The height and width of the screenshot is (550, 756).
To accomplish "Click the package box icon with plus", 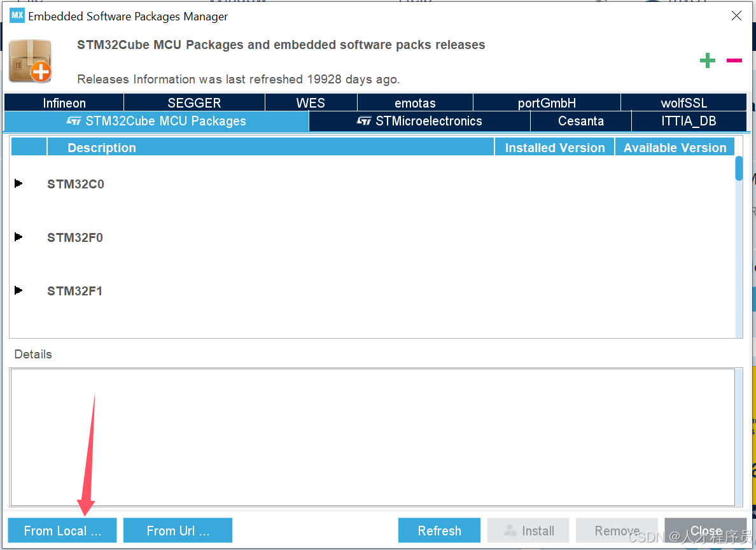I will click(x=31, y=61).
